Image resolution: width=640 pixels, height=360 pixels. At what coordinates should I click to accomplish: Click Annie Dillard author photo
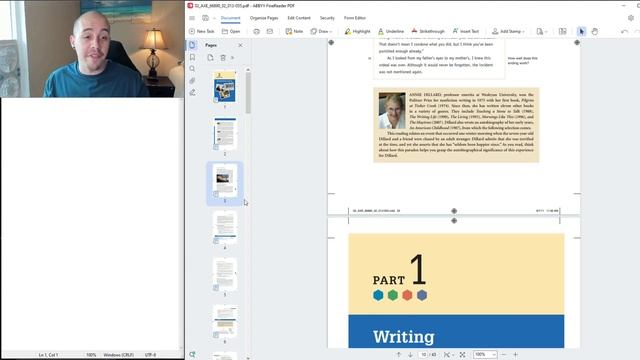(x=392, y=111)
